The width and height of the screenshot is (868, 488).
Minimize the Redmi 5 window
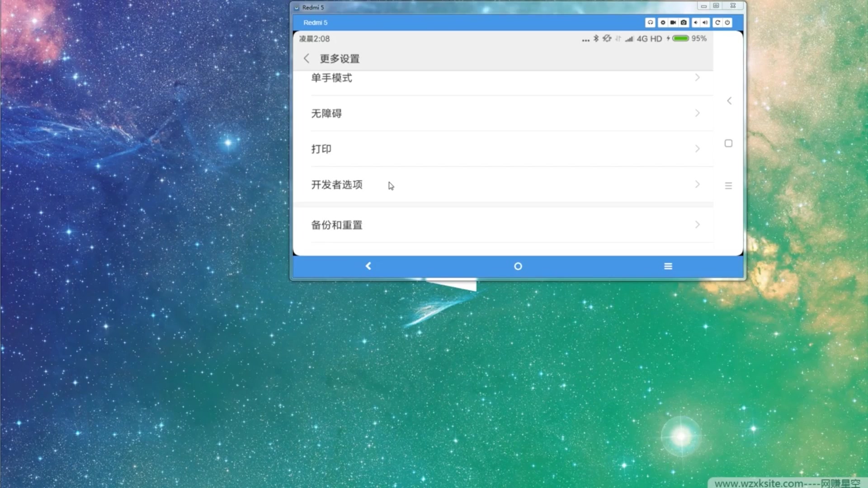703,6
